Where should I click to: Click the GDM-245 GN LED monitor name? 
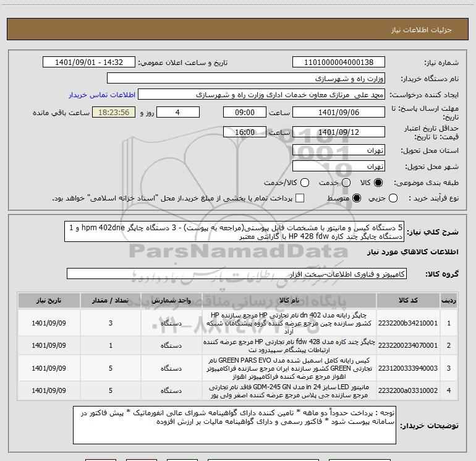(x=289, y=391)
